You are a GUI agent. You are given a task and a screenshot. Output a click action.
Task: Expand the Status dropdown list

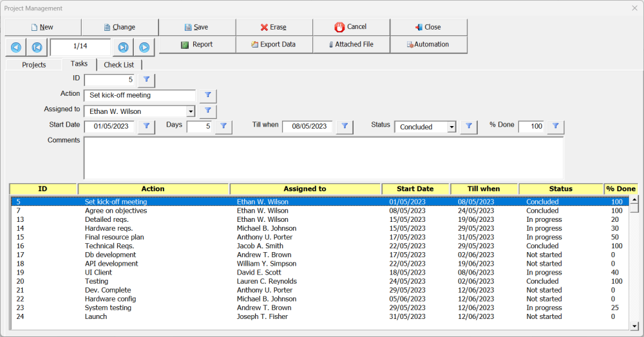451,127
